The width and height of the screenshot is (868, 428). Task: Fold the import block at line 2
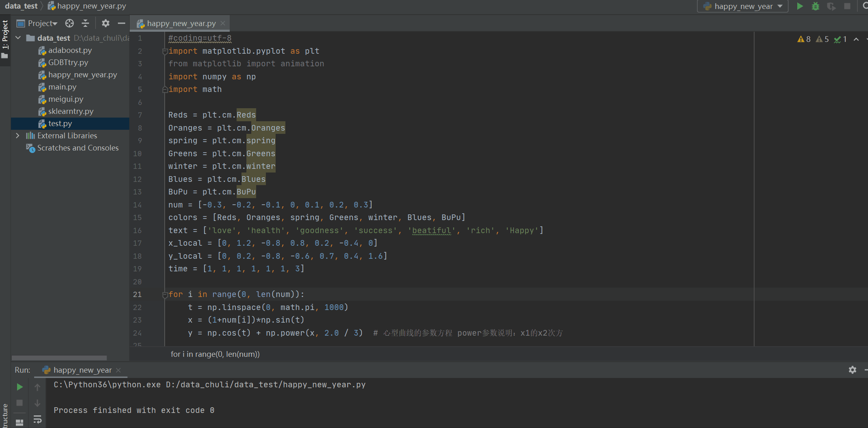165,51
